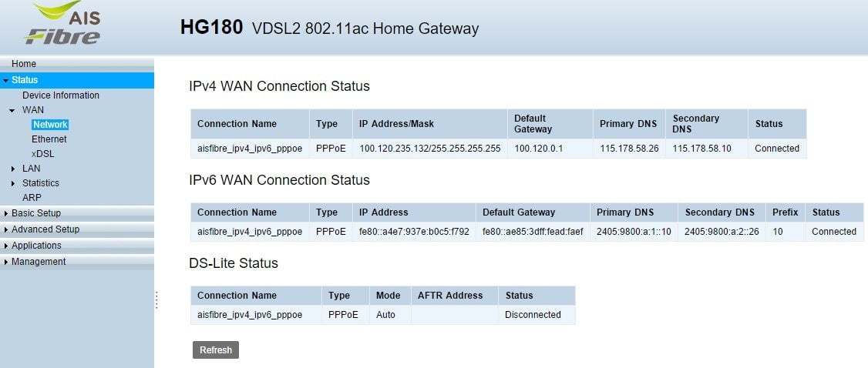Expand the LAN submenu arrow
The width and height of the screenshot is (868, 368).
(x=13, y=169)
